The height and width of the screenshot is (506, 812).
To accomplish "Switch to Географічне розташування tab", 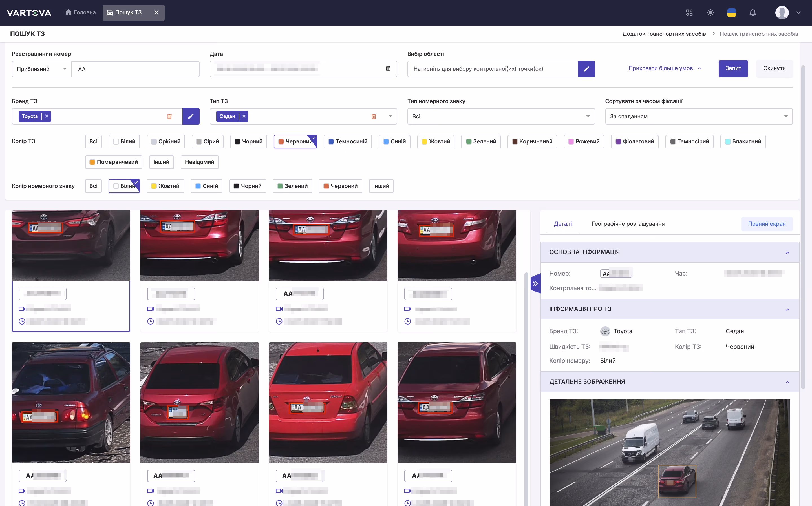I will tap(628, 223).
